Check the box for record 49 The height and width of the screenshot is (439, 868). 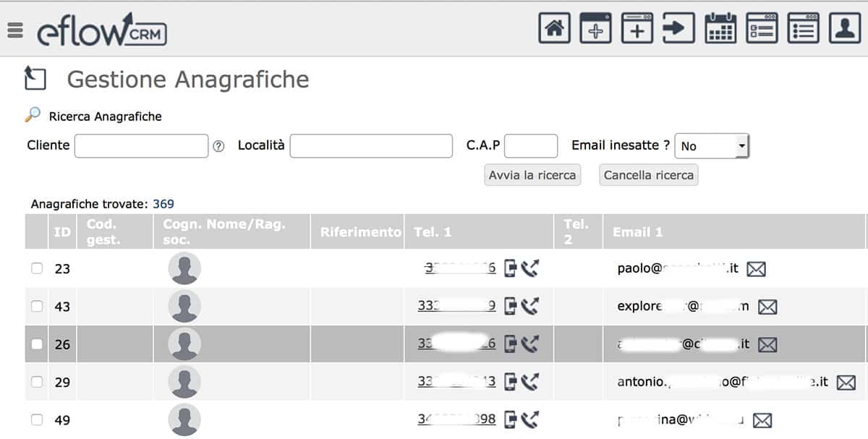[37, 419]
